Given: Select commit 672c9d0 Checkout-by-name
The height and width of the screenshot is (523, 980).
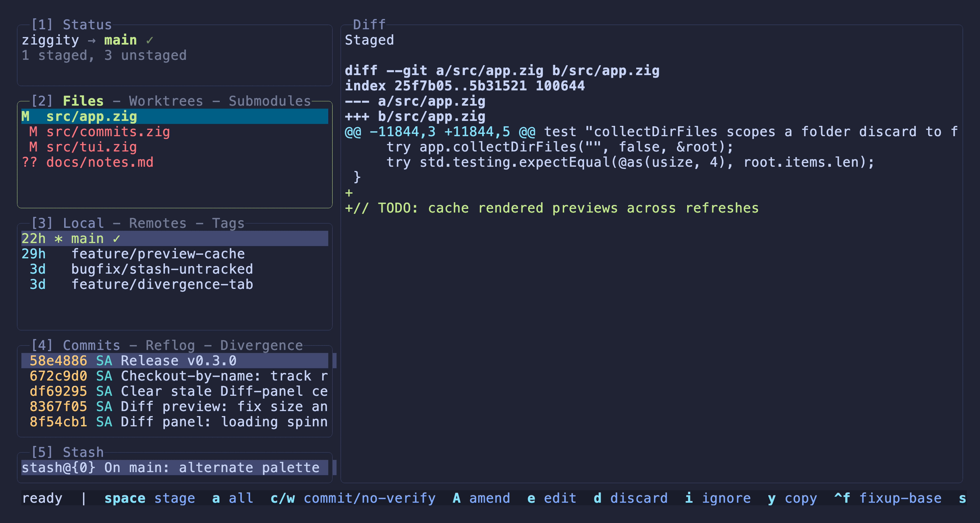Looking at the screenshot, I should point(175,376).
